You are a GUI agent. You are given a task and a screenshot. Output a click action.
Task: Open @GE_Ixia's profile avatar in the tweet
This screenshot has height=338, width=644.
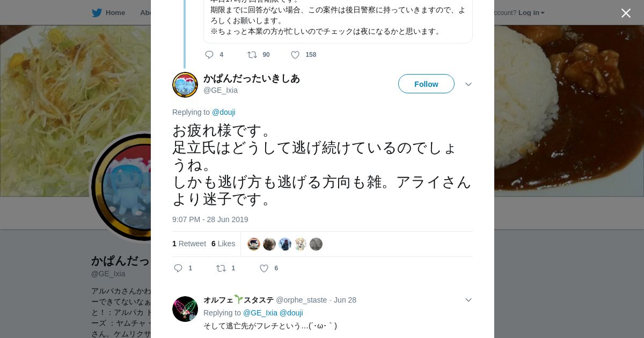[185, 85]
